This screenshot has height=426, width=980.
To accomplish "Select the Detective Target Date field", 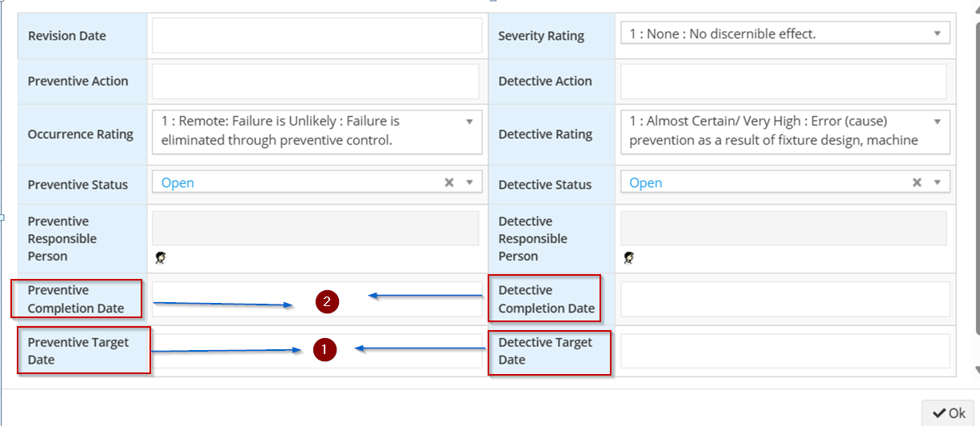I will point(786,351).
